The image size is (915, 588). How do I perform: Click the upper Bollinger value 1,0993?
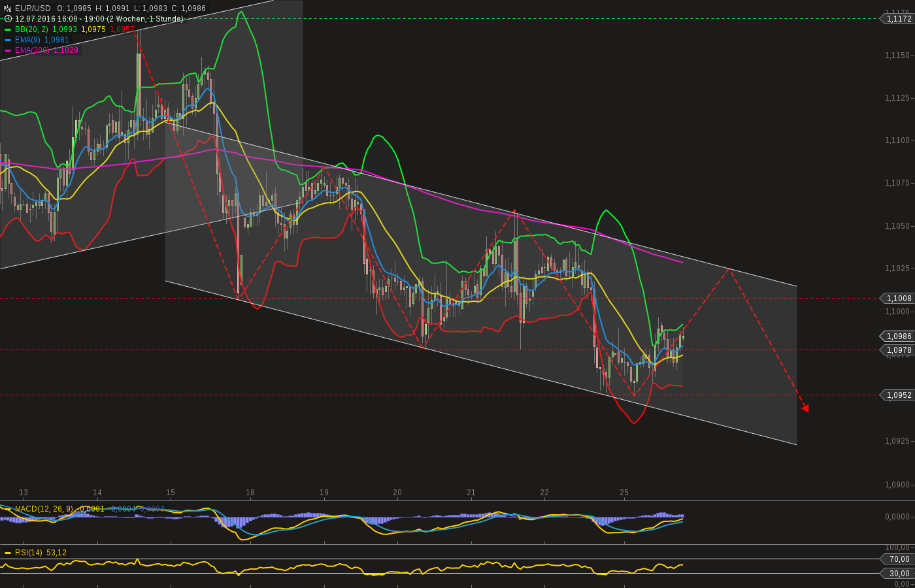(x=65, y=29)
